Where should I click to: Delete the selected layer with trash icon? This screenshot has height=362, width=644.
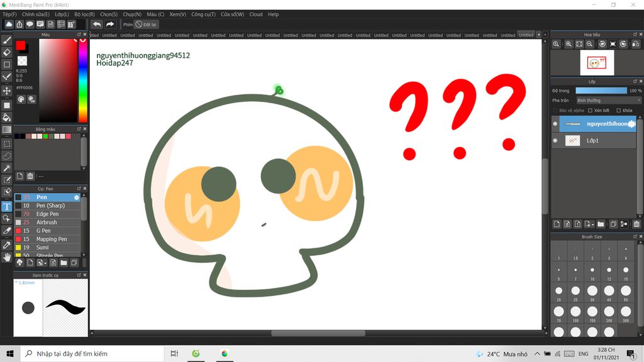point(636,224)
